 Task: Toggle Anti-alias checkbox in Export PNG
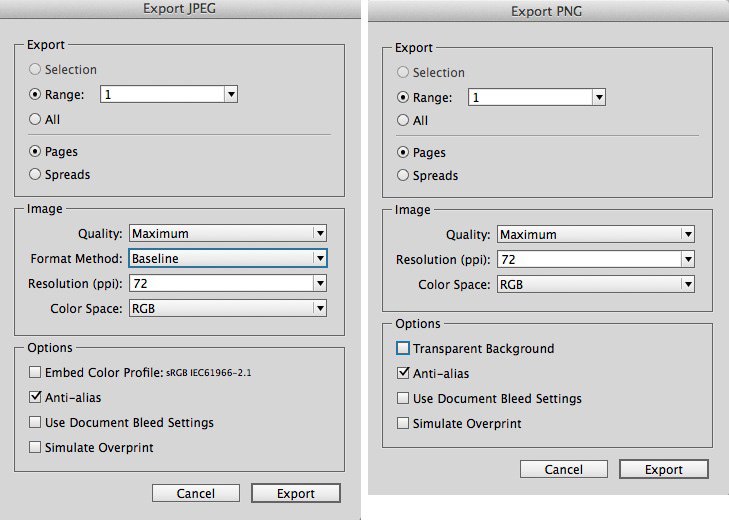tap(403, 373)
